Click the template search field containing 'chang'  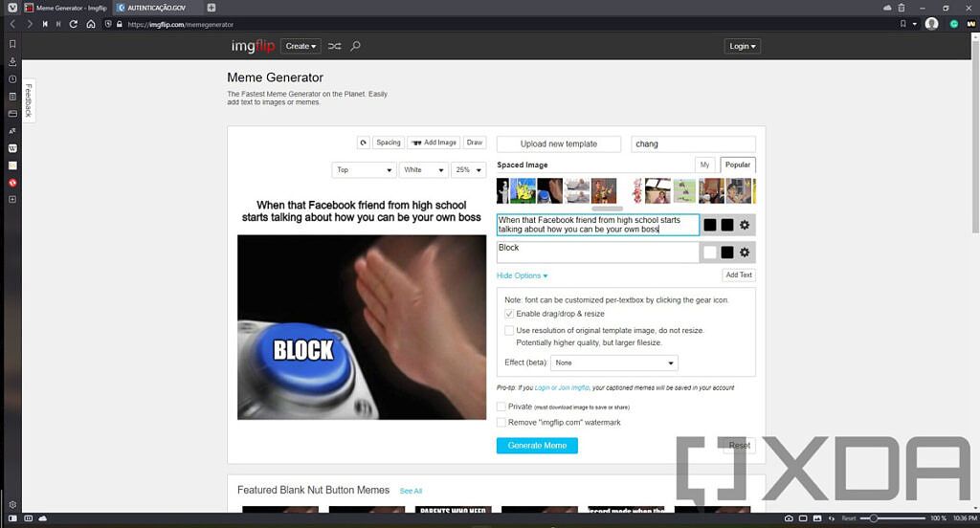[x=693, y=143]
